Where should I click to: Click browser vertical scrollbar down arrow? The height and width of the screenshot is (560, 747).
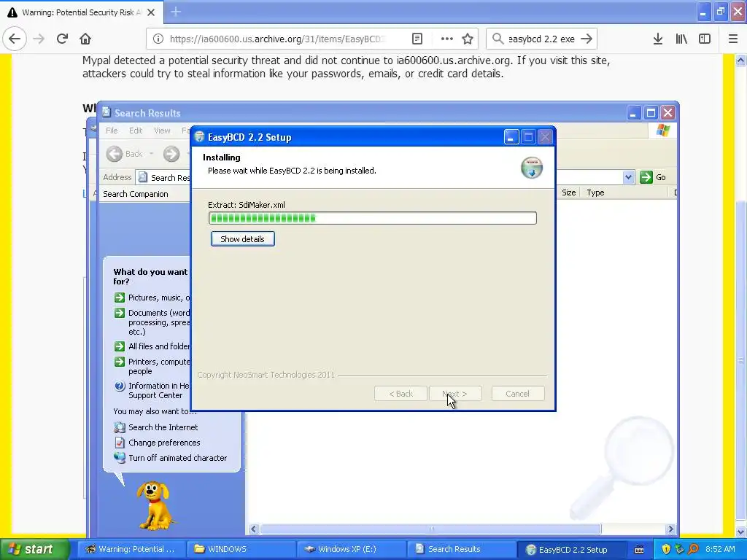point(741,532)
